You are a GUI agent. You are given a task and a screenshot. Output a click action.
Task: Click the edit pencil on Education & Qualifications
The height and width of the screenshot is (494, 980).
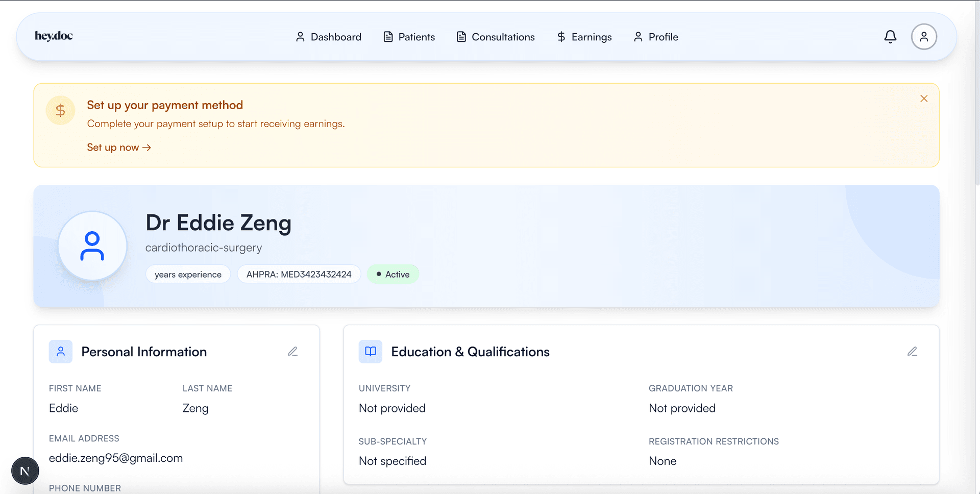913,351
